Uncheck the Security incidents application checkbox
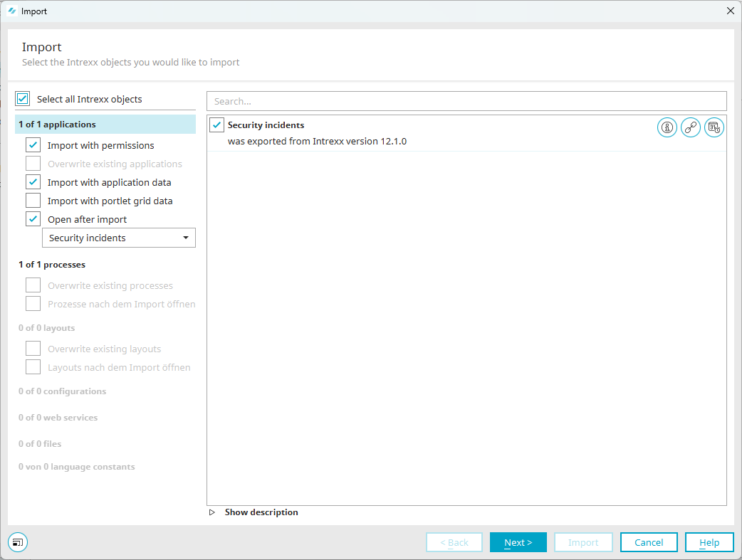742x560 pixels. coord(216,125)
